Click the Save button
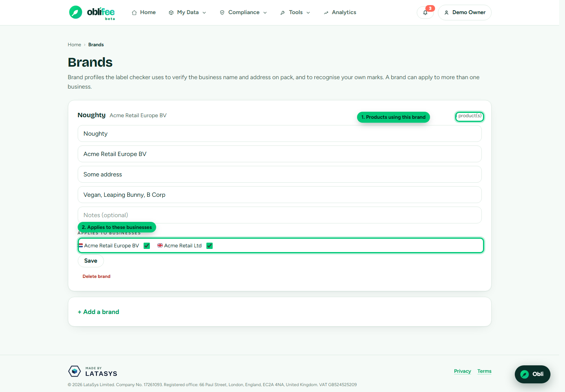Screen dimensions: 565x392 pyautogui.click(x=91, y=261)
